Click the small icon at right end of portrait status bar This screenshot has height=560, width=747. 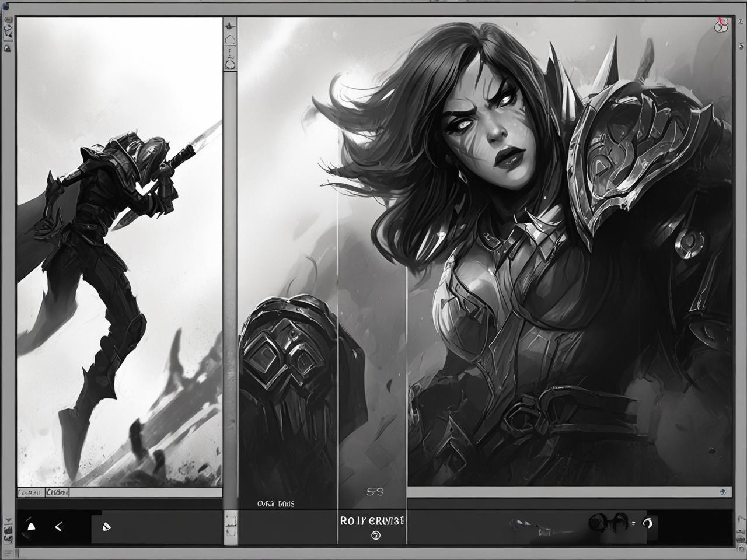coord(724,492)
